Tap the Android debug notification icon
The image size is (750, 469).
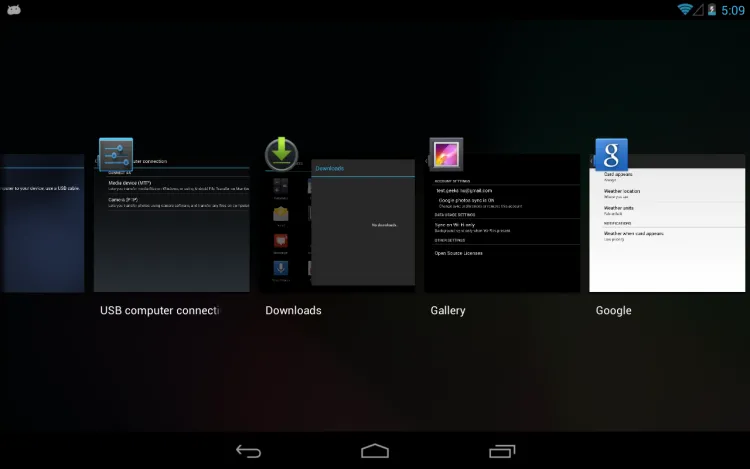[14, 10]
